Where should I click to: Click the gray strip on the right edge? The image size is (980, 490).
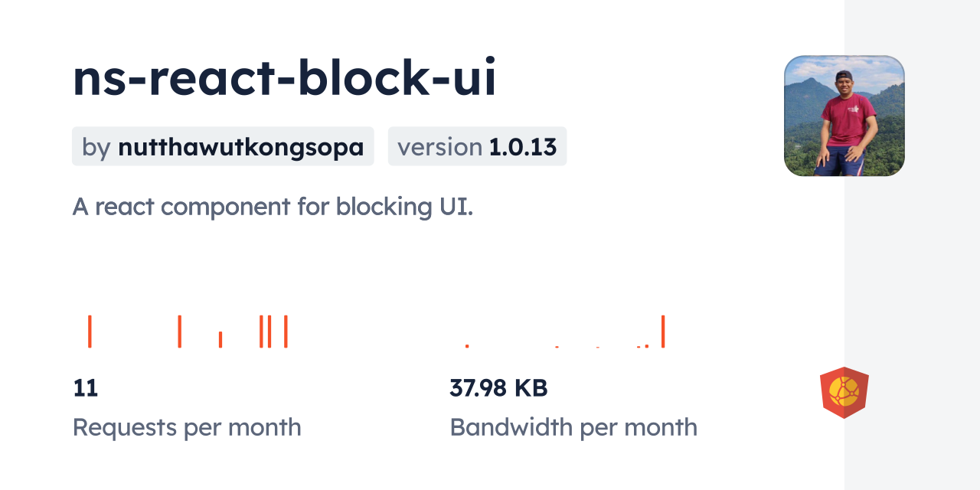(x=912, y=245)
